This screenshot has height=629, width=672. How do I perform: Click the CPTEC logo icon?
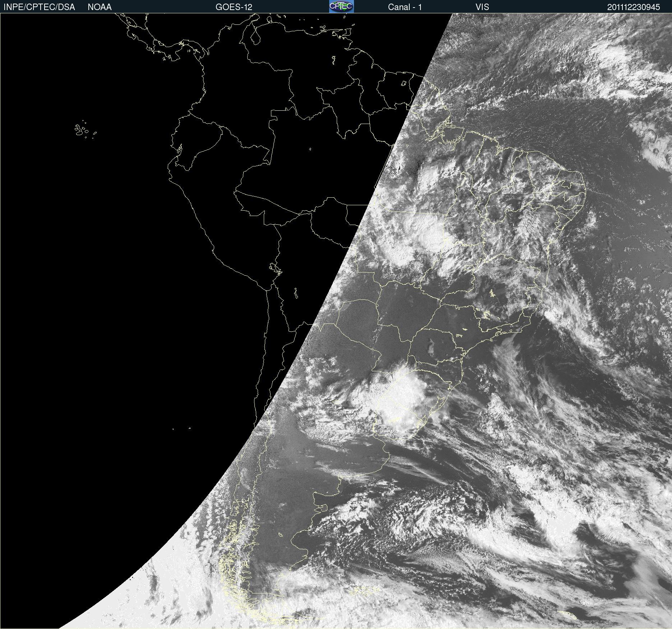[341, 6]
